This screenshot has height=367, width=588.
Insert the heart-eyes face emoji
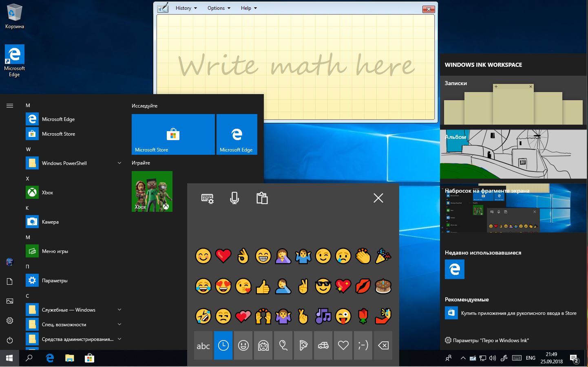click(x=223, y=286)
